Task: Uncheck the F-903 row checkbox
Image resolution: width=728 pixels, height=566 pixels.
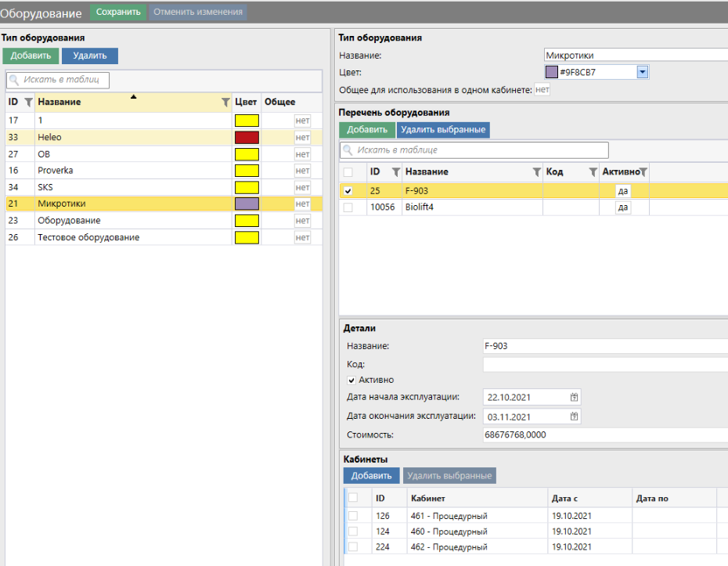Action: (348, 190)
